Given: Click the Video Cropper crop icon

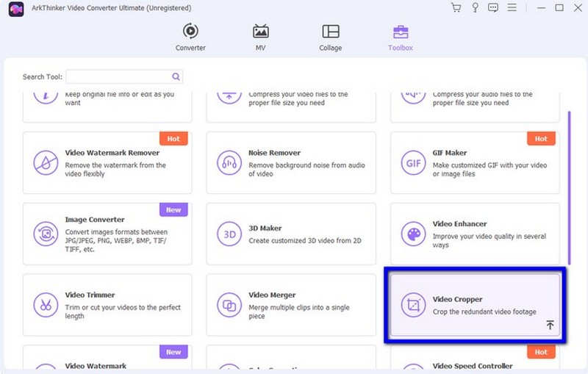Looking at the screenshot, I should click(x=413, y=305).
